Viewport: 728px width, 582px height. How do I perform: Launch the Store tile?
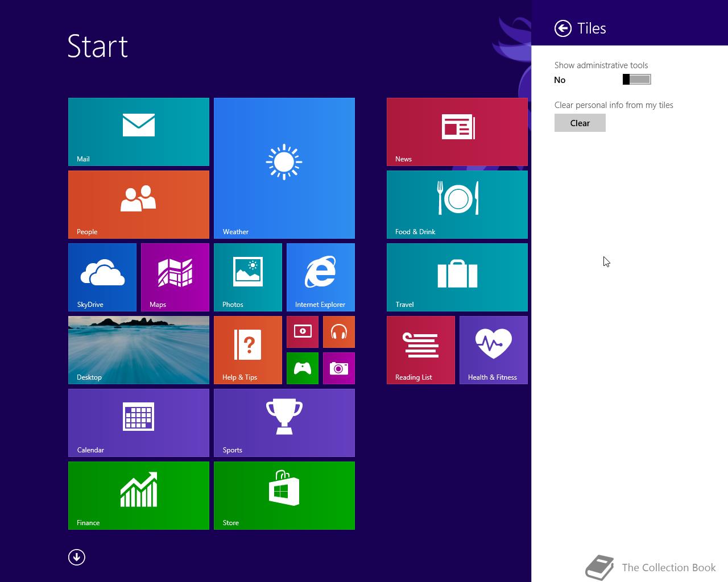[284, 496]
